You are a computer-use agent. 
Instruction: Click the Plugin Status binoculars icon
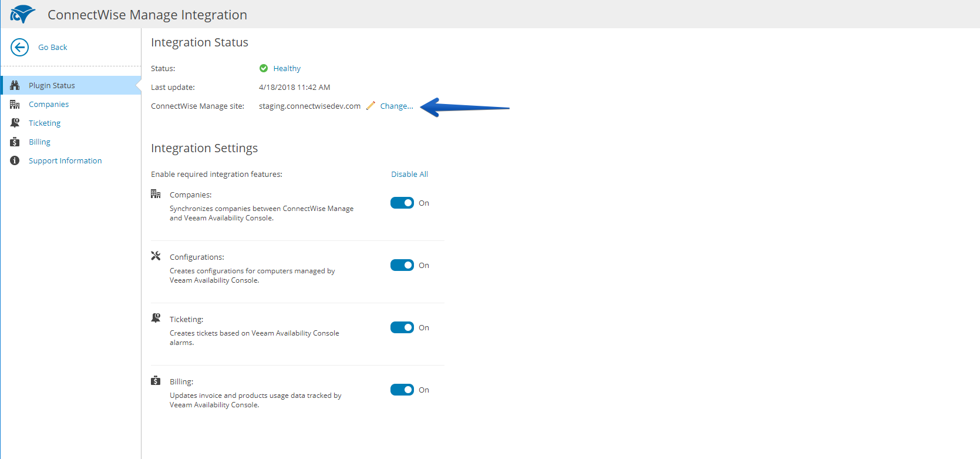click(15, 85)
